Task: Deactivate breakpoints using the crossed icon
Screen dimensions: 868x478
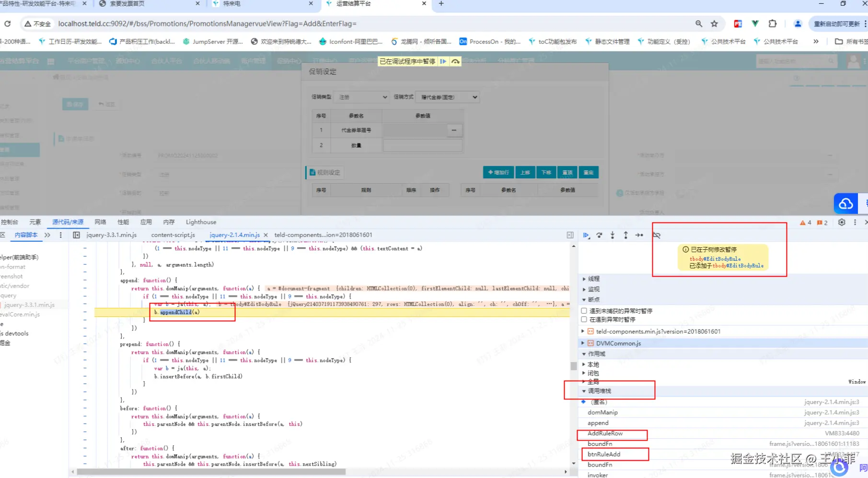Action: coord(657,235)
